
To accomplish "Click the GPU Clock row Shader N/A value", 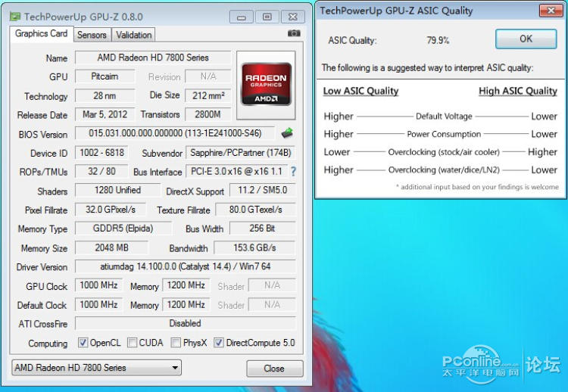I will pos(272,285).
